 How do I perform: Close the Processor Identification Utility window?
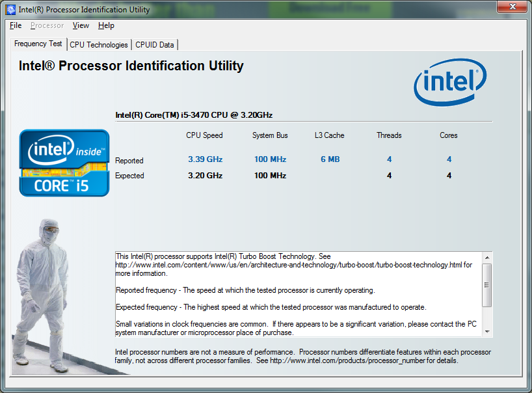click(512, 7)
